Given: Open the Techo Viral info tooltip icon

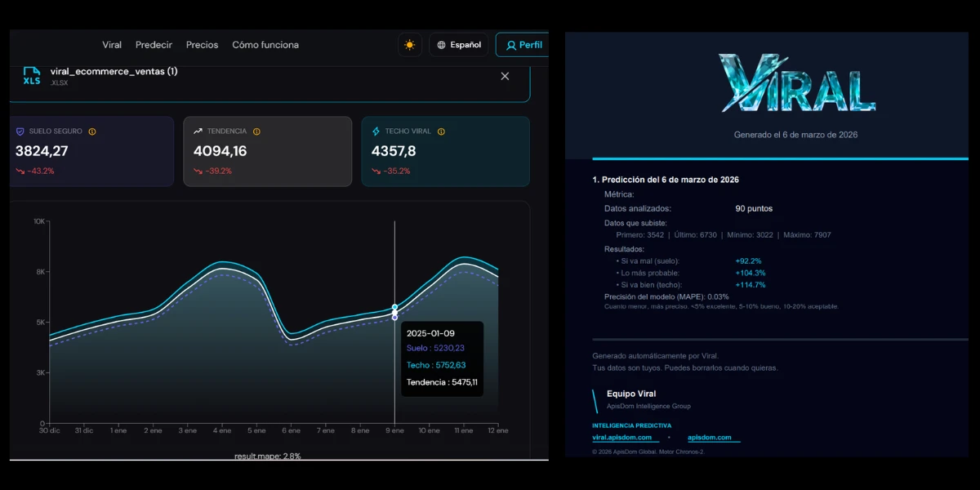Looking at the screenshot, I should coord(441,130).
